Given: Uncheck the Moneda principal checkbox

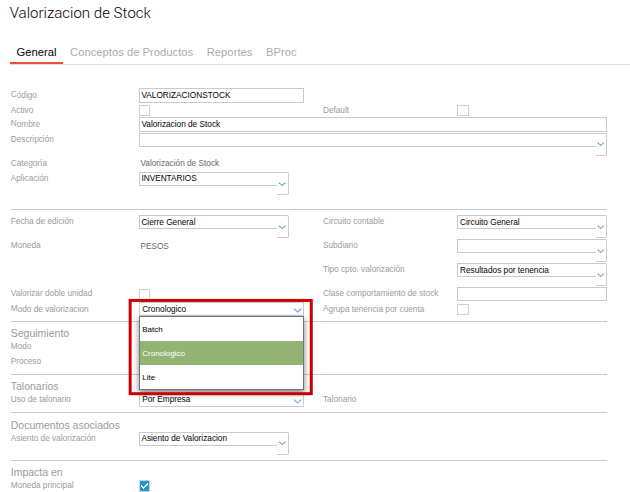Looking at the screenshot, I should (x=145, y=486).
